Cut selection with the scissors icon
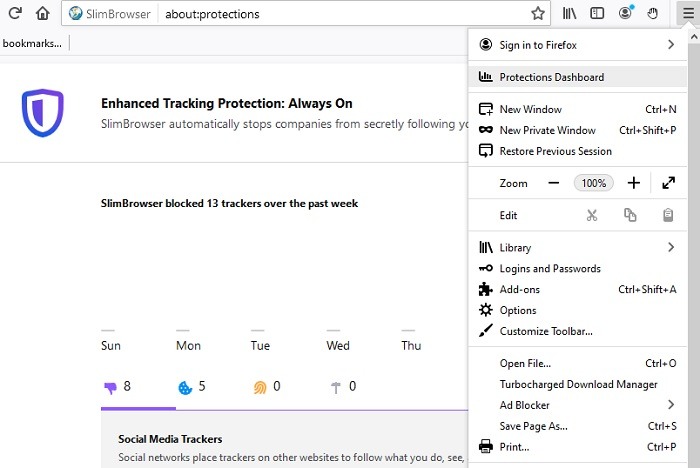Image resolution: width=700 pixels, height=468 pixels. tap(592, 215)
